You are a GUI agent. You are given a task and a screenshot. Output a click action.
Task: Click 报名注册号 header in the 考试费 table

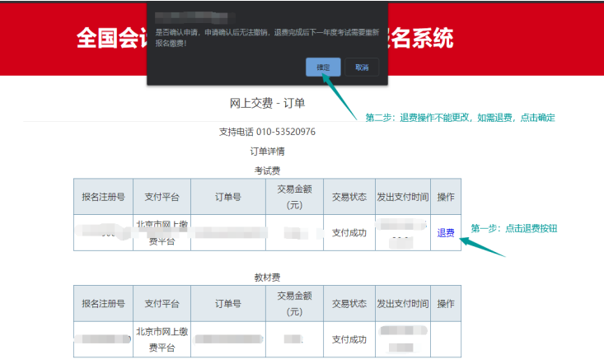pyautogui.click(x=103, y=197)
